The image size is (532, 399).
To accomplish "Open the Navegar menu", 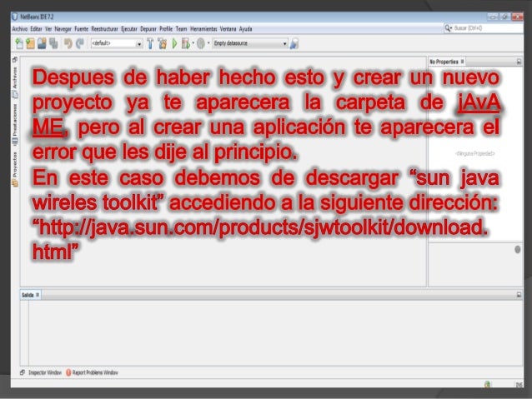I will coord(63,29).
